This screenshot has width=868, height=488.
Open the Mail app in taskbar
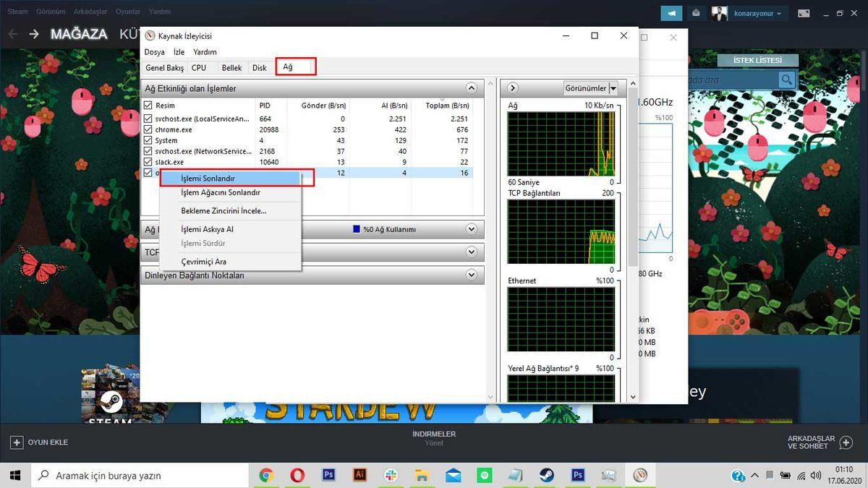453,475
